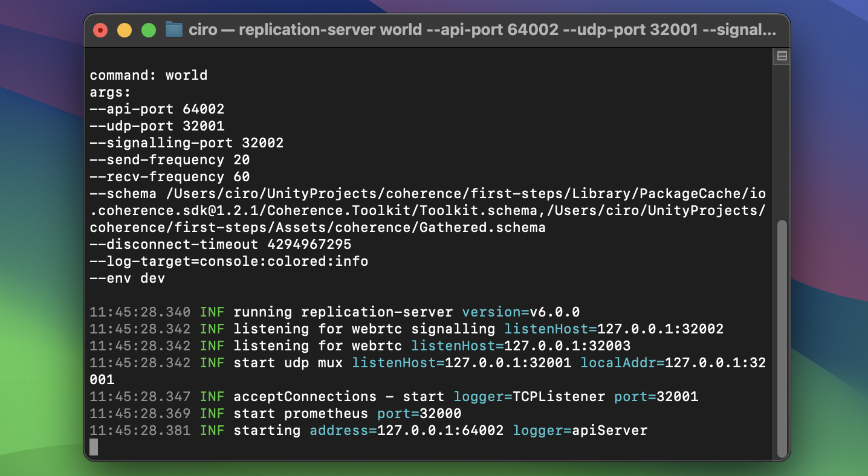Minimize the terminal with the yellow button
This screenshot has width=868, height=476.
(125, 30)
